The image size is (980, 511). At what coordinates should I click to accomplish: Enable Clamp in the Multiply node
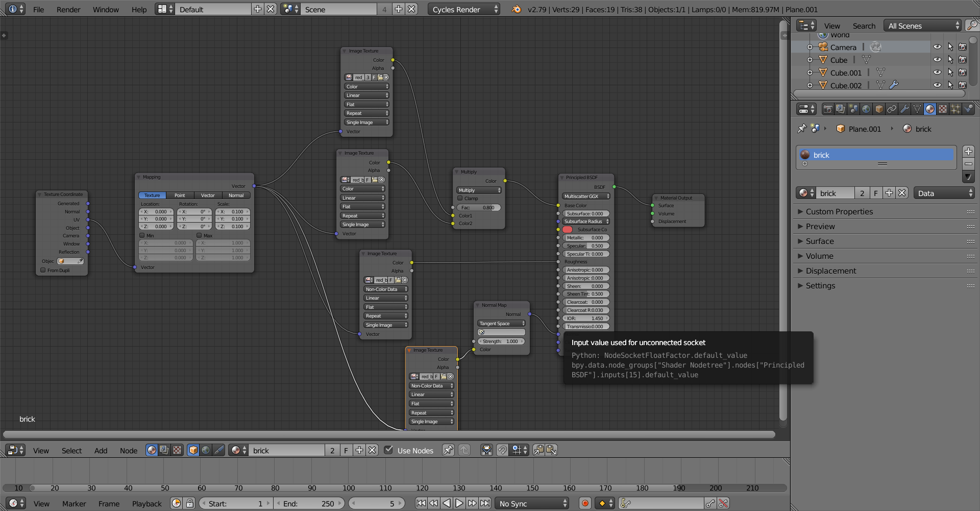(460, 198)
